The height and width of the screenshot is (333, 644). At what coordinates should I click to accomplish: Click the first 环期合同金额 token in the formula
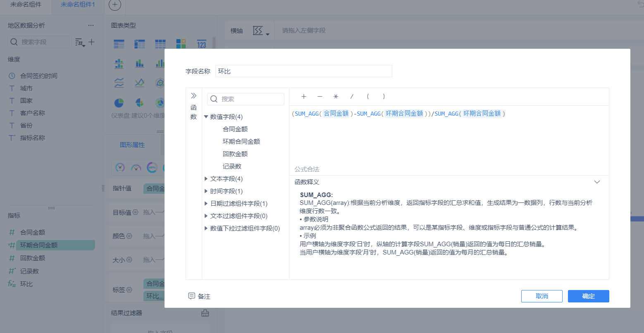[x=404, y=114]
